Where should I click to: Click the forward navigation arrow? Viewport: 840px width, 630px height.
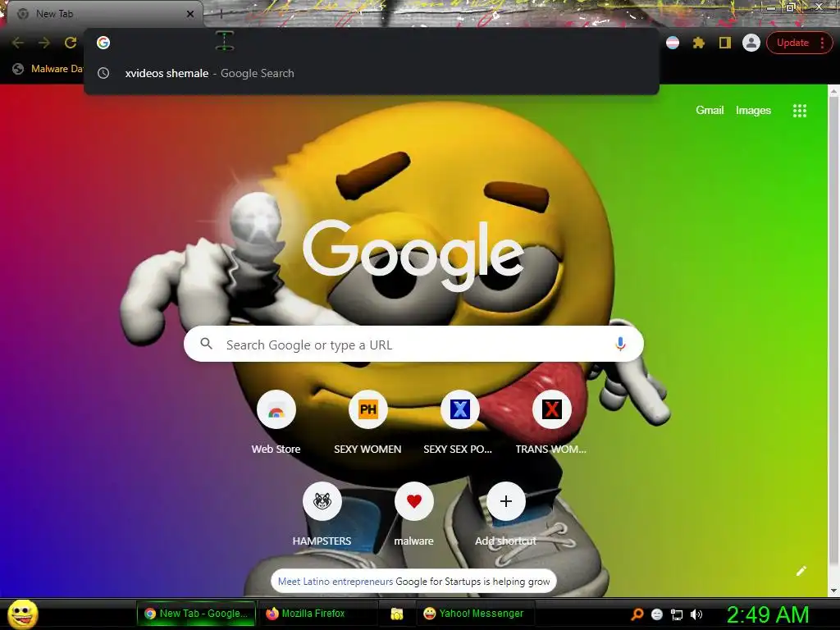click(x=44, y=43)
